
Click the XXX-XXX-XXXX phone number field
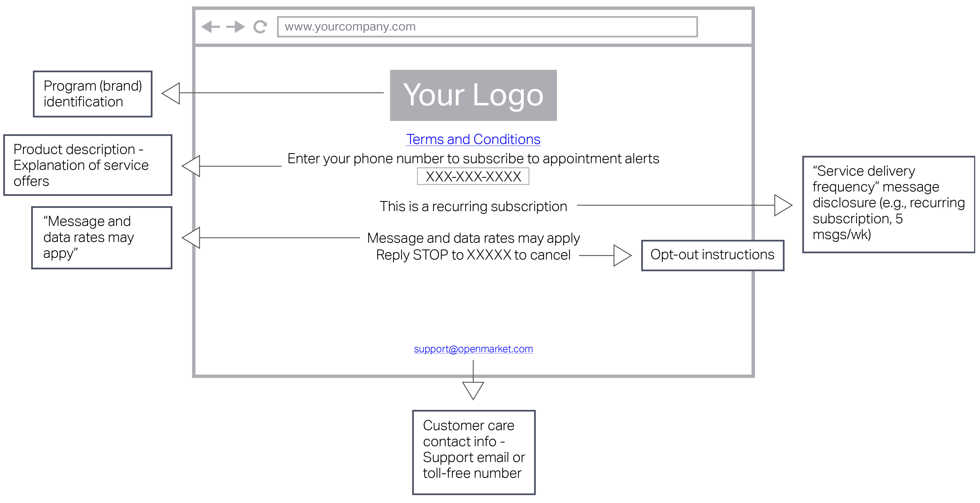(473, 177)
